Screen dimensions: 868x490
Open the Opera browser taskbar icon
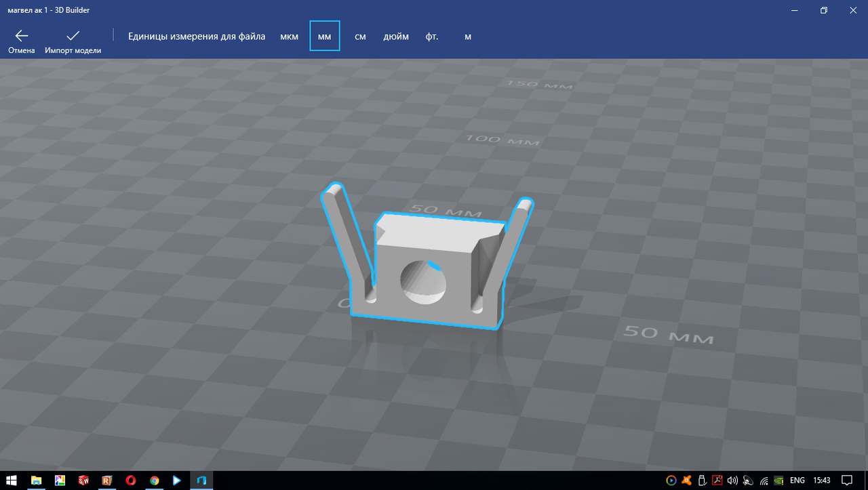[x=130, y=481]
